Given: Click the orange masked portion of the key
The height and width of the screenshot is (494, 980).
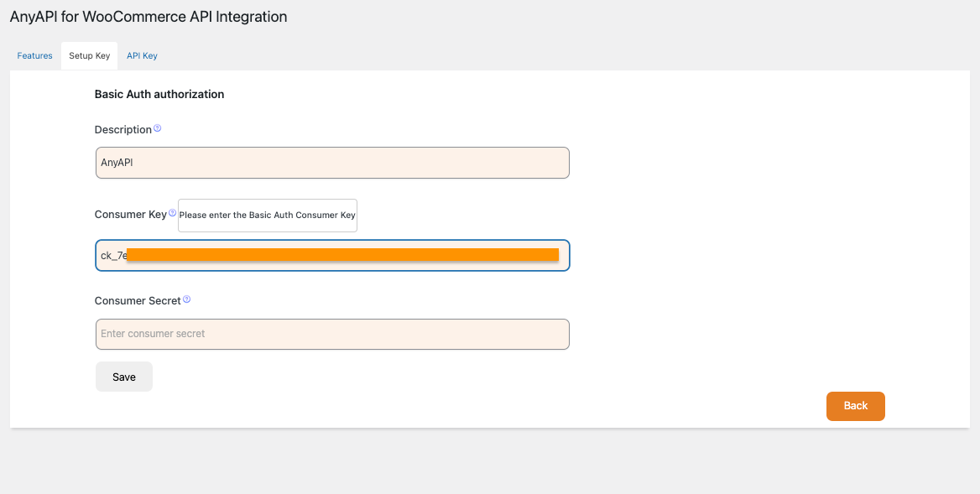Looking at the screenshot, I should (x=342, y=255).
